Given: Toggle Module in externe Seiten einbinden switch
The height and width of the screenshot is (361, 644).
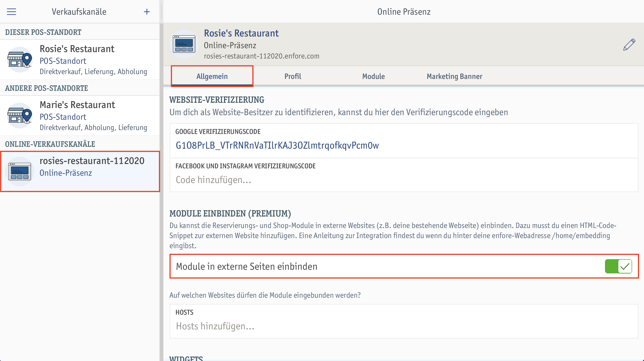Looking at the screenshot, I should [x=618, y=266].
